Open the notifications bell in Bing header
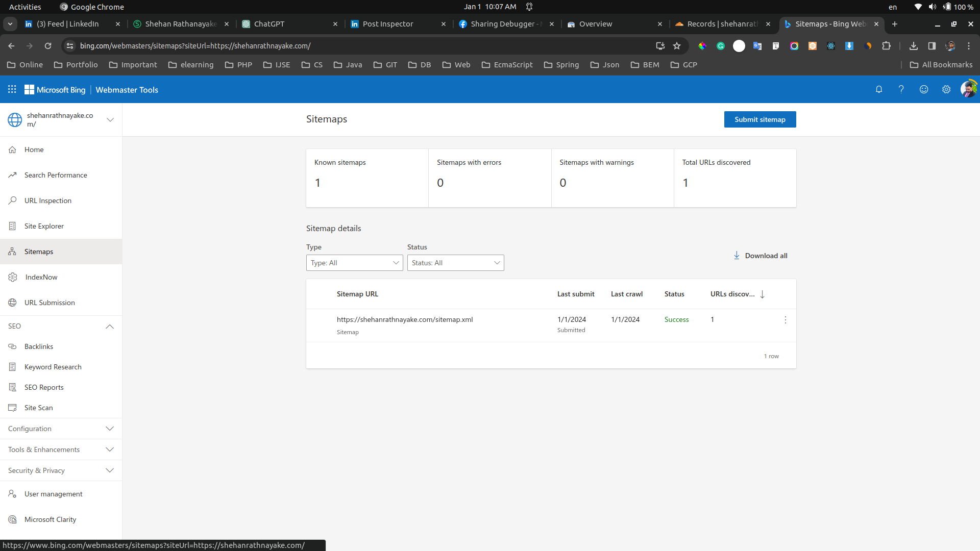Image resolution: width=980 pixels, height=551 pixels. [x=879, y=89]
